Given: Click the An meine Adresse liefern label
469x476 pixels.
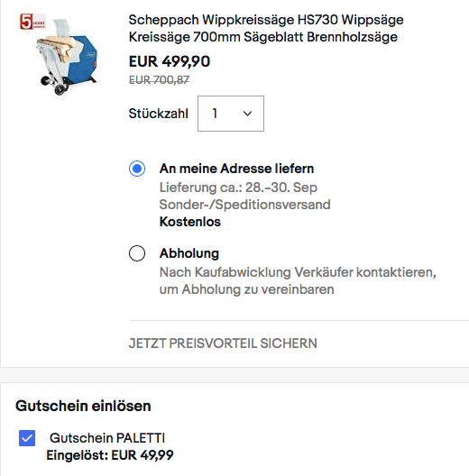Looking at the screenshot, I should click(236, 169).
